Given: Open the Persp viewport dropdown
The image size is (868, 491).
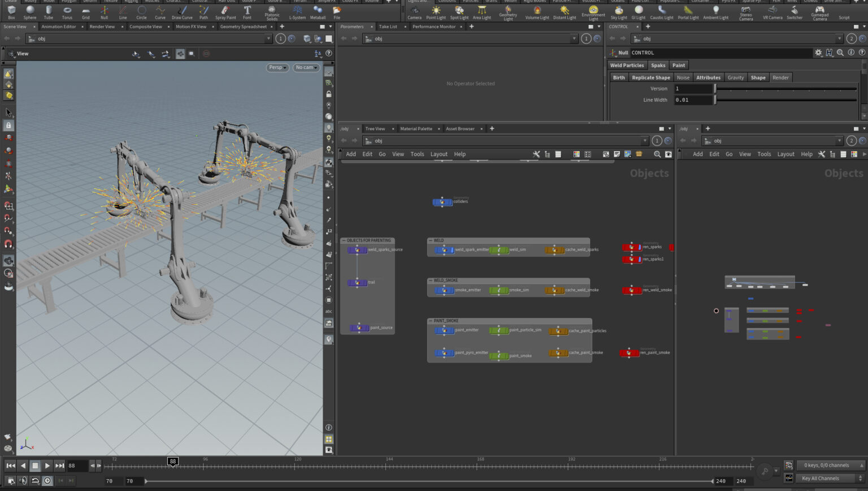Looking at the screenshot, I should (276, 67).
